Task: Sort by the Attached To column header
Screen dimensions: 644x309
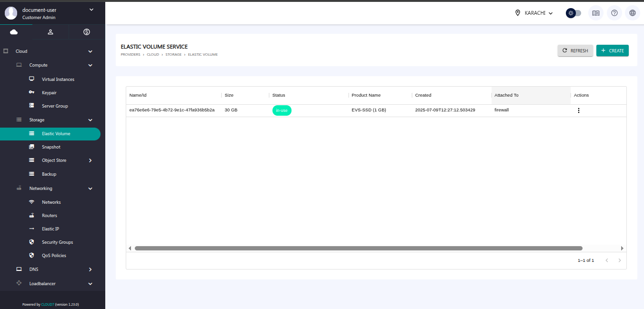Action: 506,95
